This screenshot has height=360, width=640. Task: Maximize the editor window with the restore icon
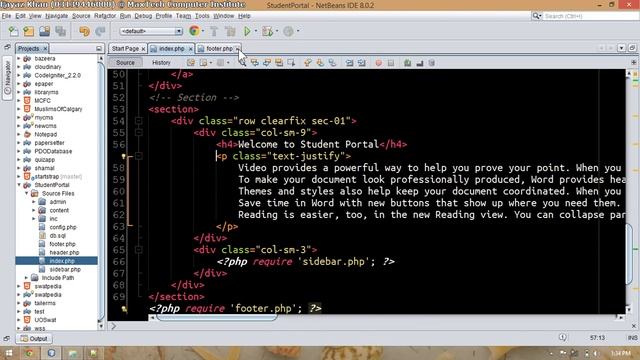632,48
